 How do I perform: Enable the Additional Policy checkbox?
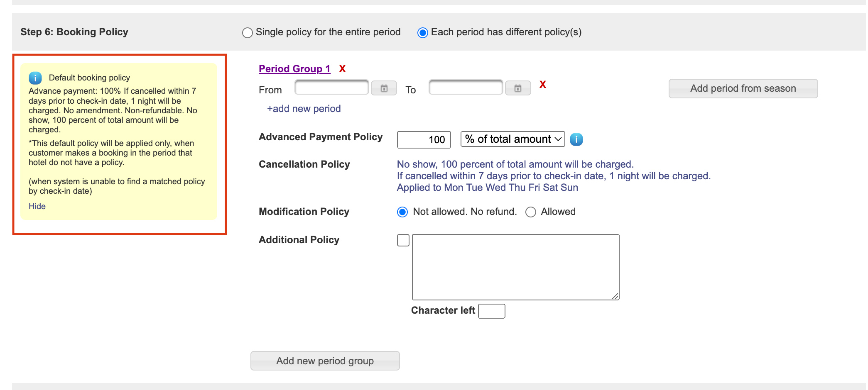tap(403, 240)
